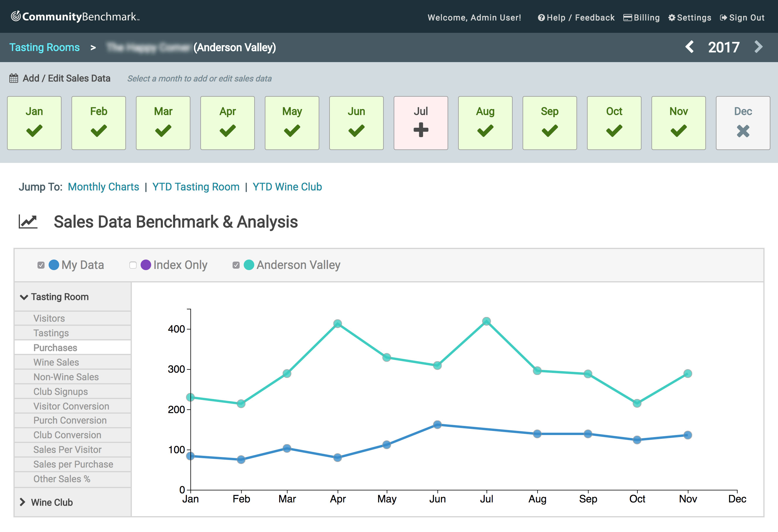The width and height of the screenshot is (778, 532).
Task: Jump to YTD Tasting Room
Action: (196, 187)
